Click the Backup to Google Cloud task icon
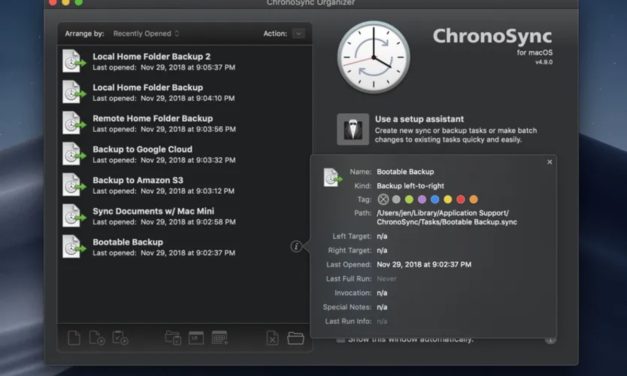The height and width of the screenshot is (376, 627). pos(74,154)
